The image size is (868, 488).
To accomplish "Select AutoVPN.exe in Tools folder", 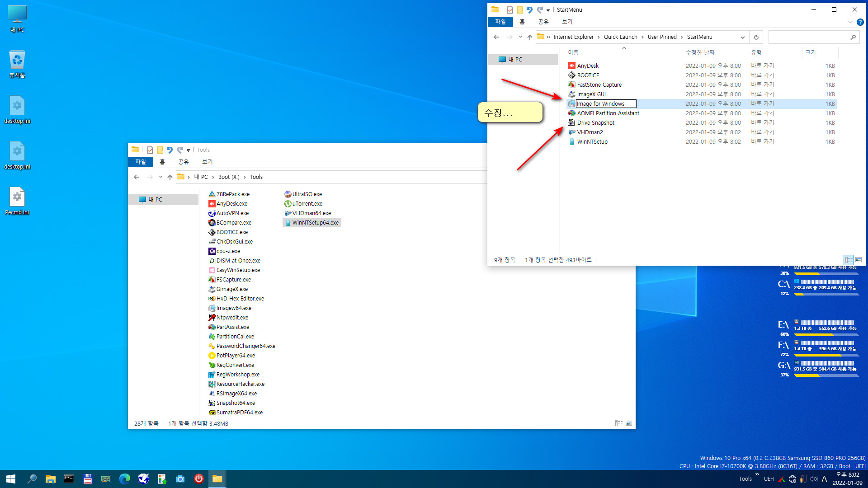I will [x=232, y=213].
